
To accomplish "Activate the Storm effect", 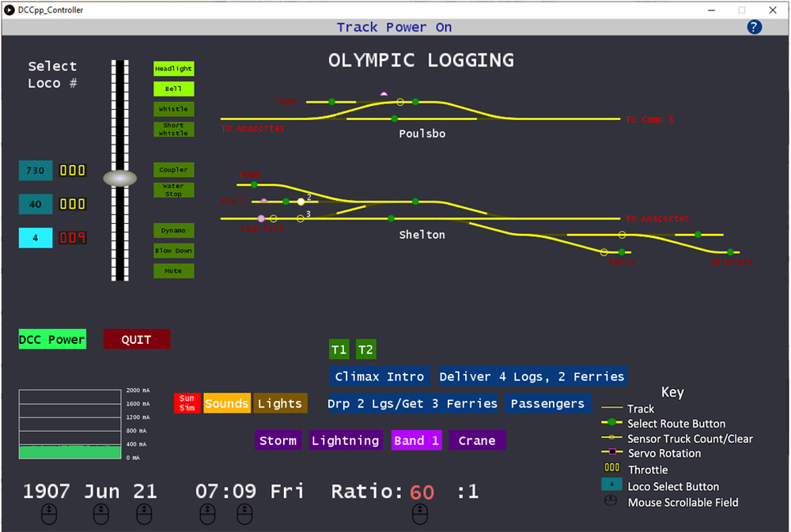I will coord(278,440).
